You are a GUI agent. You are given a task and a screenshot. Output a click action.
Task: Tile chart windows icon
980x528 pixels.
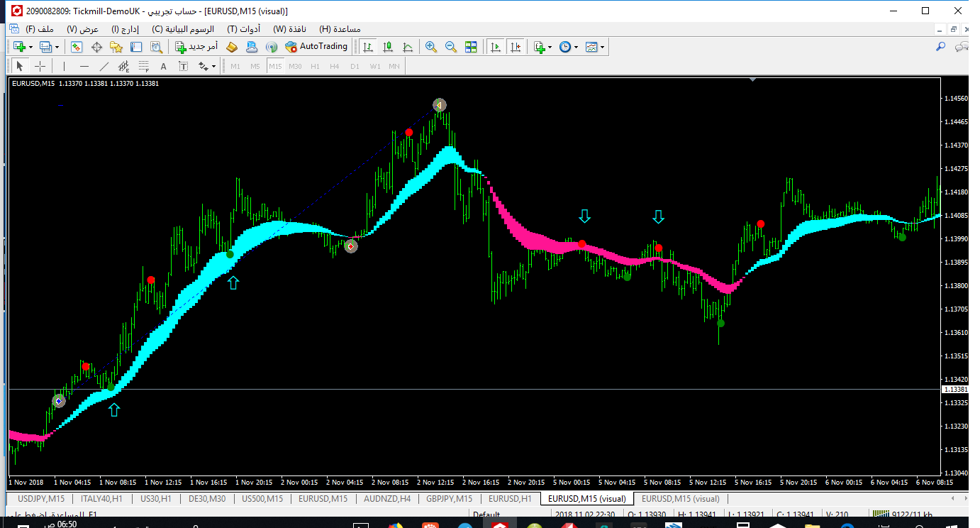[x=471, y=47]
